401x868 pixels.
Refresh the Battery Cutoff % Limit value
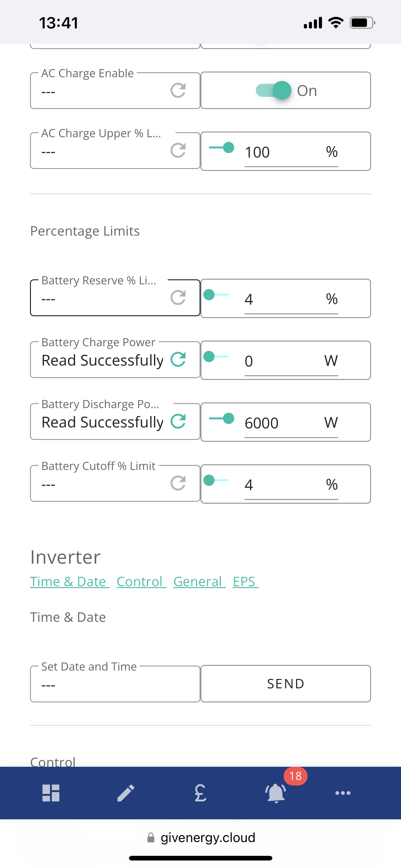[x=178, y=483]
